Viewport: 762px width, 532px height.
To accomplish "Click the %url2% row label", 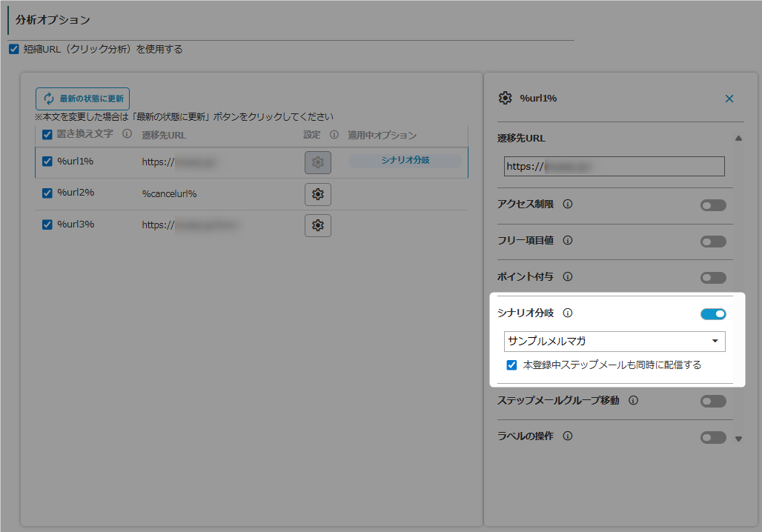I will (x=76, y=193).
